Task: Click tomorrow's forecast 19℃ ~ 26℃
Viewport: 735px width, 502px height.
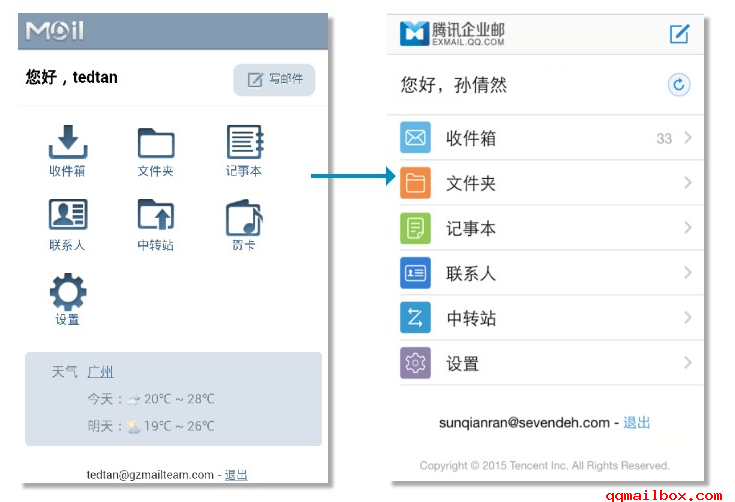Action: click(179, 426)
